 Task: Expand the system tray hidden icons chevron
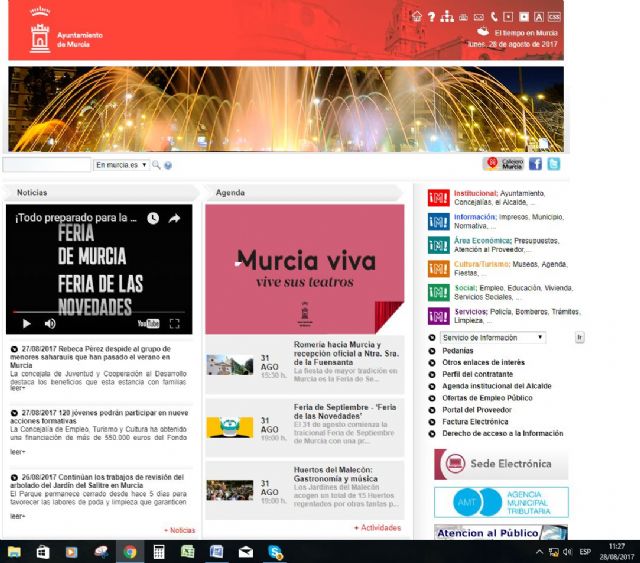pos(540,551)
